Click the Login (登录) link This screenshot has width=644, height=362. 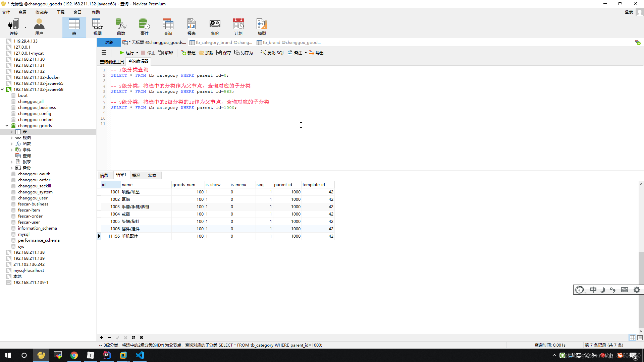coord(629,12)
